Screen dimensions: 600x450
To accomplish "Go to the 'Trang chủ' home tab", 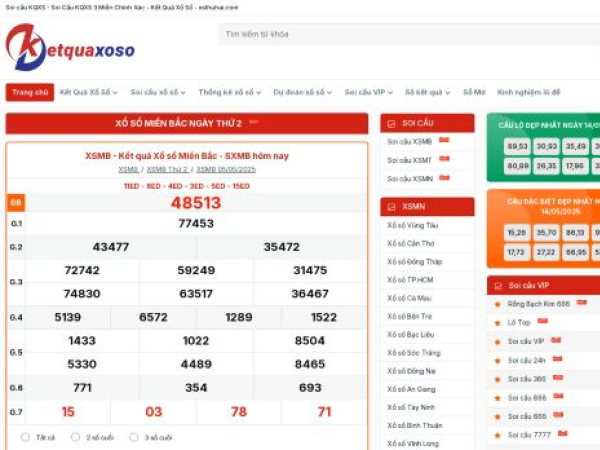I will click(x=29, y=92).
